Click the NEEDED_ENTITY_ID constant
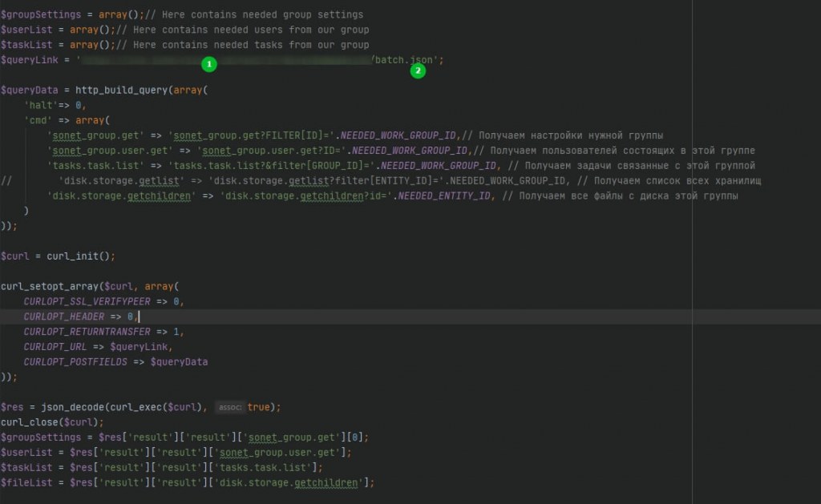 pos(444,196)
